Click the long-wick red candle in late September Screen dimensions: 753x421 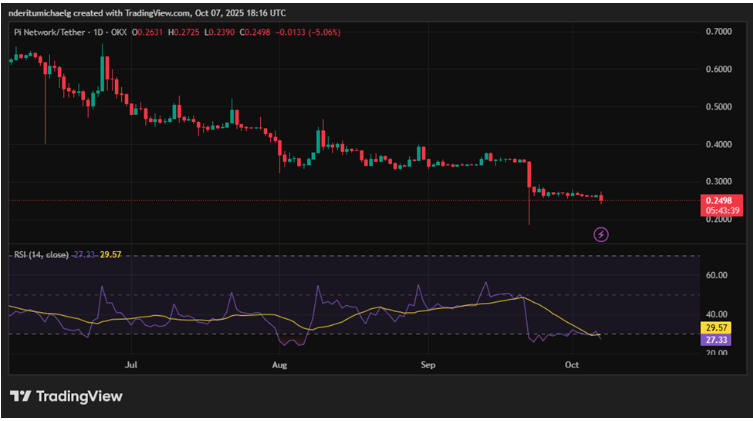tap(529, 193)
